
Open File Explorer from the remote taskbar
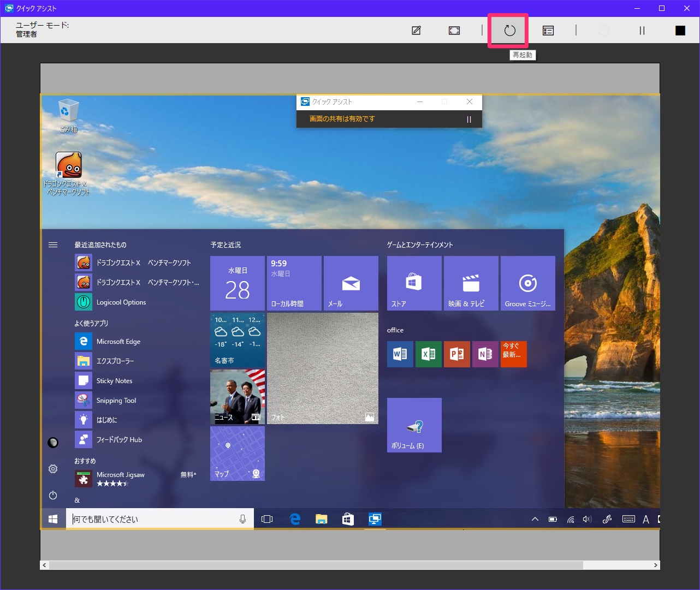click(322, 519)
